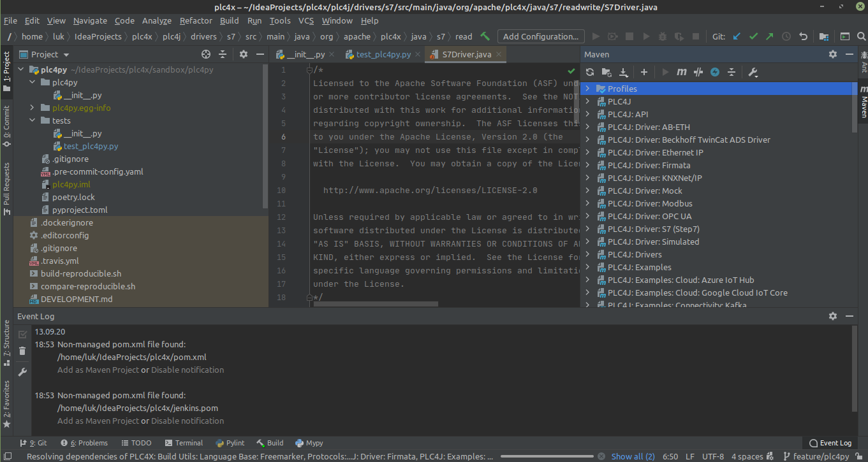This screenshot has height=462, width=868.
Task: Open Maven panel gear options
Action: point(832,55)
